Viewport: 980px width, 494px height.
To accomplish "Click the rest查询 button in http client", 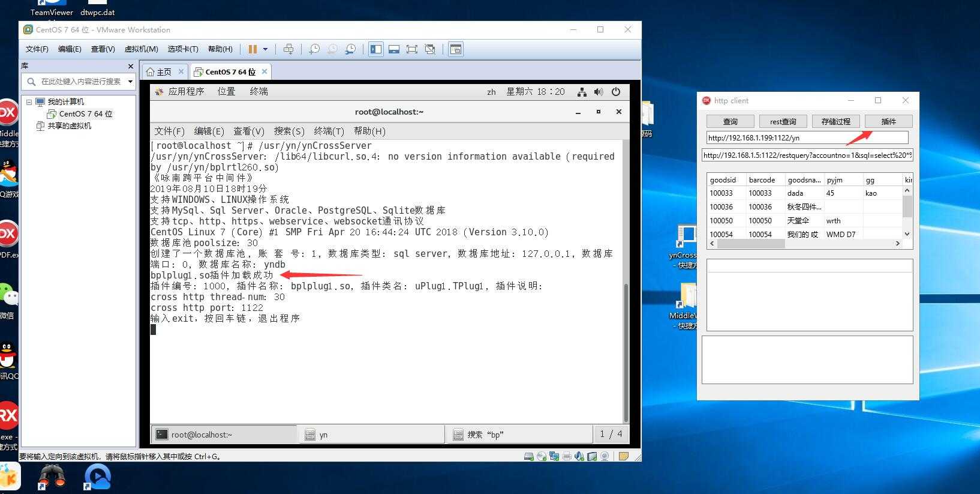I will coord(783,121).
